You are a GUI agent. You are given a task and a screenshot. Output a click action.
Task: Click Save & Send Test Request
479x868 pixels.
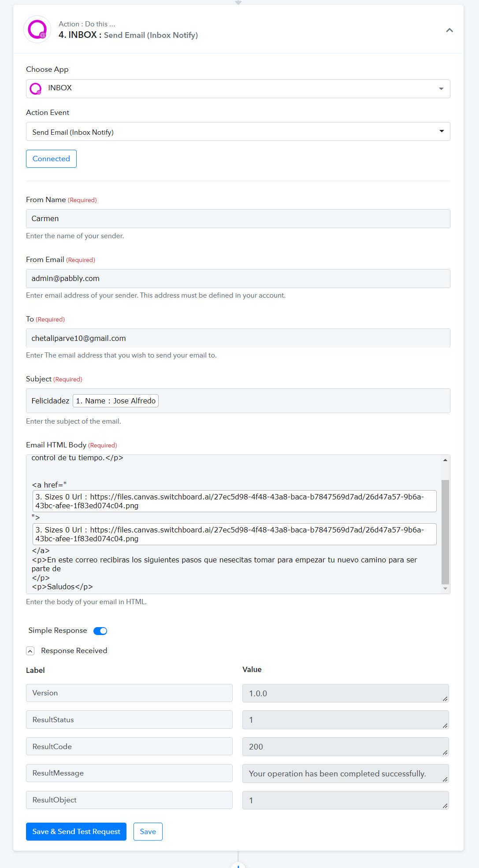click(x=76, y=831)
